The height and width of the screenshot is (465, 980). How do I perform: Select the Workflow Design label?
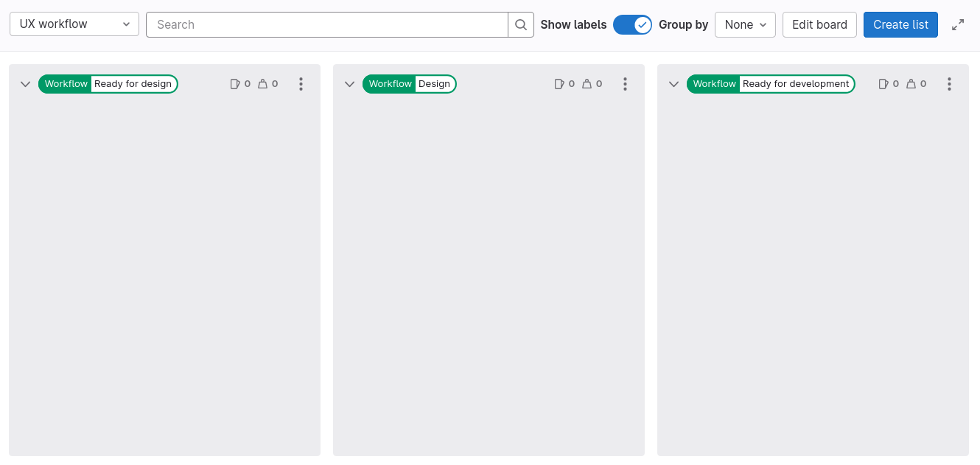[x=410, y=83]
